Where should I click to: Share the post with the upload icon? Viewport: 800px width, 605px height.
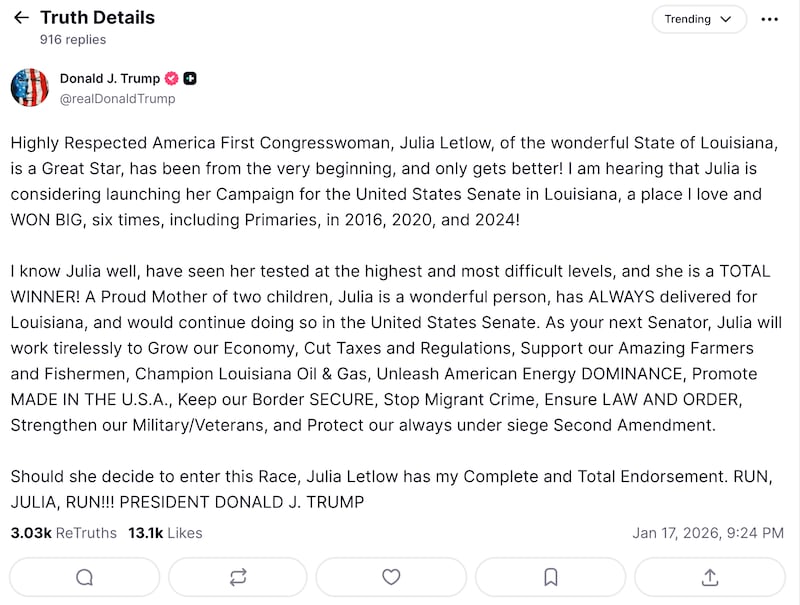pos(710,577)
